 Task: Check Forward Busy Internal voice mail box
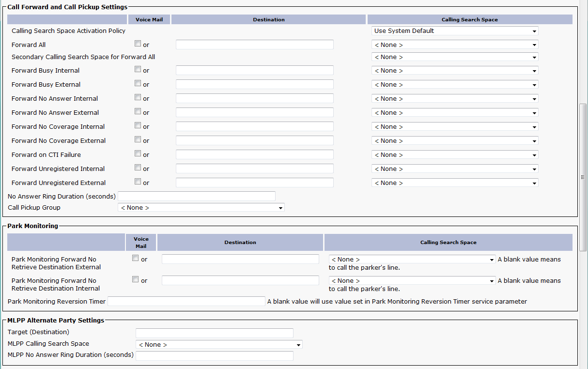[x=138, y=69]
